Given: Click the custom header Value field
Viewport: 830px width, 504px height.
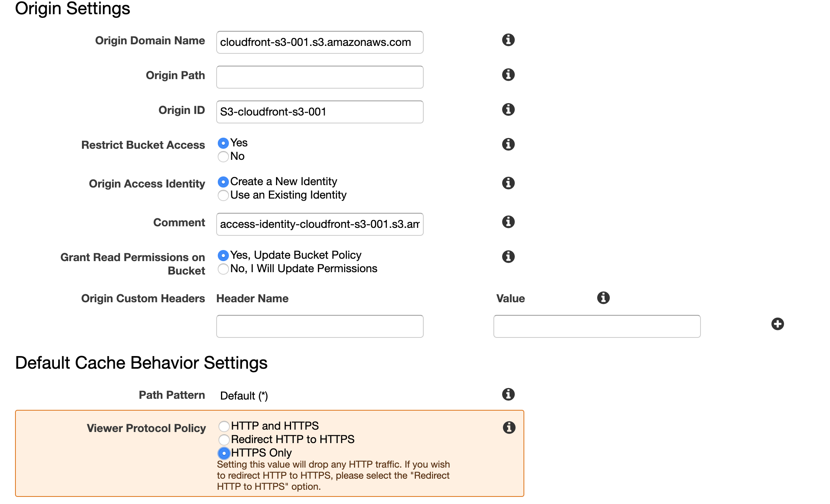Looking at the screenshot, I should point(597,326).
